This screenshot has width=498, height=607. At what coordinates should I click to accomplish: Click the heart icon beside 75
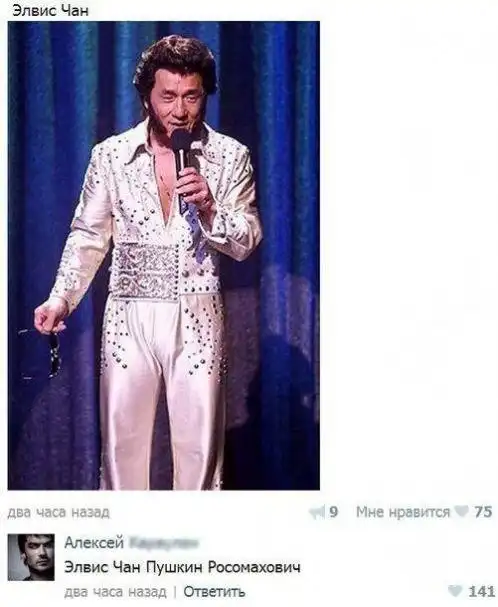point(462,512)
